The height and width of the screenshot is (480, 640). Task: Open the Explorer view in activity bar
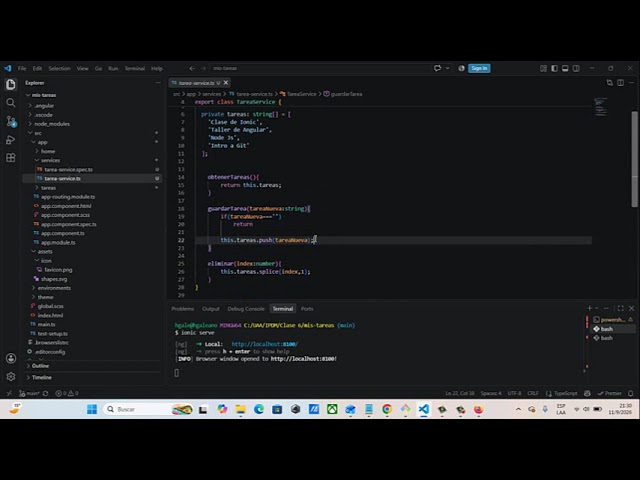point(11,84)
